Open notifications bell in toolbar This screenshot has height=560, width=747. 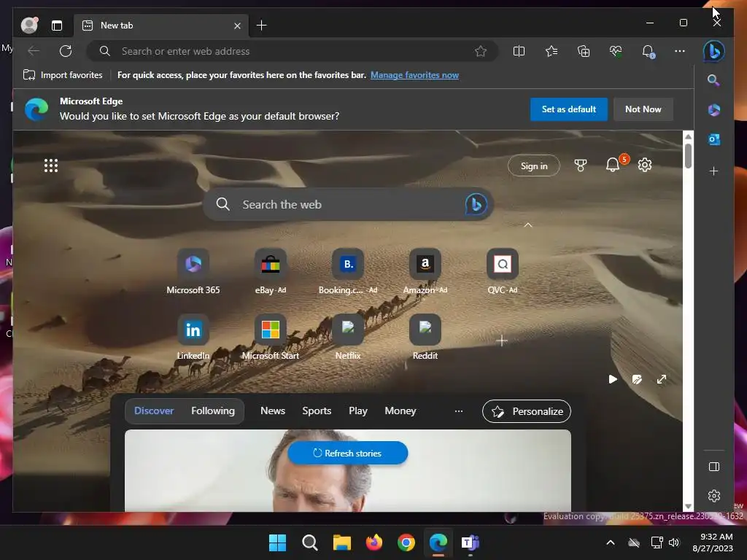(648, 51)
